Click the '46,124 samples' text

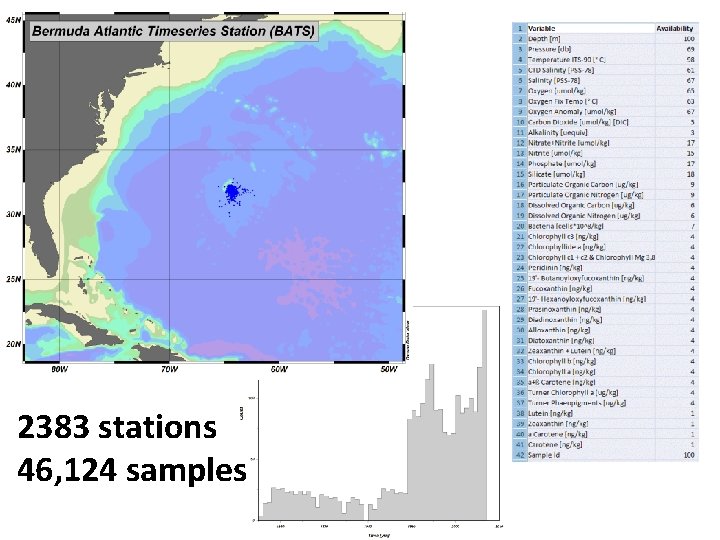point(132,470)
